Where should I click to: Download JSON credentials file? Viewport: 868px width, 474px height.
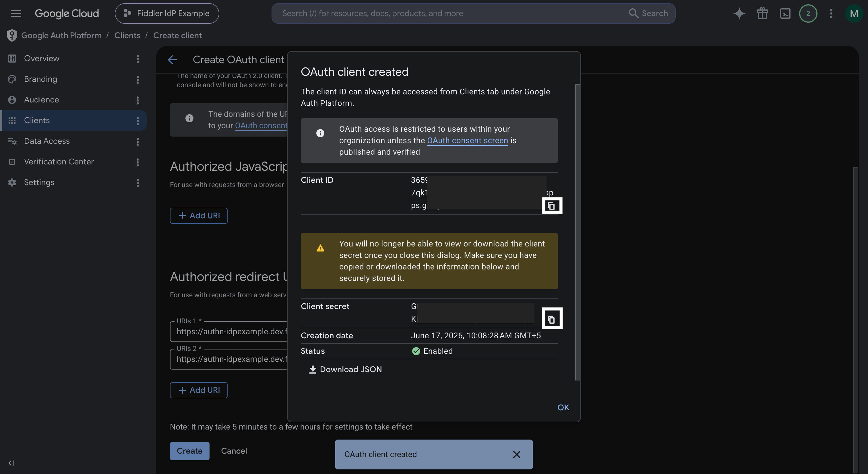coord(345,369)
